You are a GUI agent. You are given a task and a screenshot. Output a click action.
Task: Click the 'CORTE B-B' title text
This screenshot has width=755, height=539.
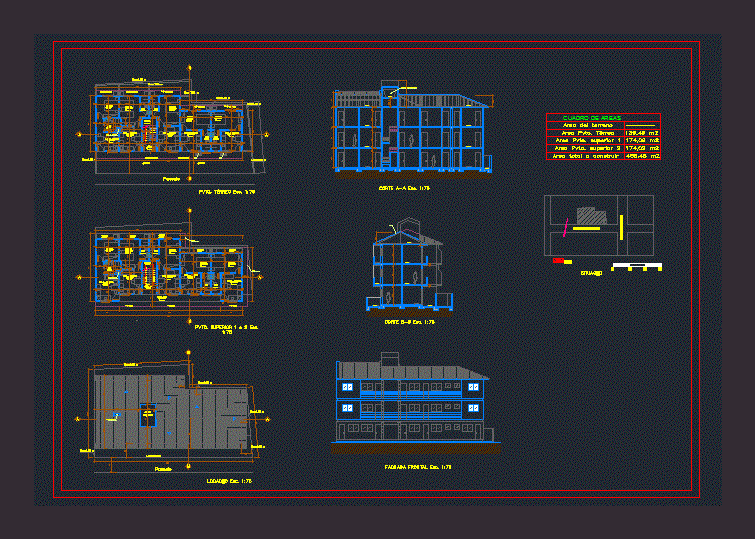(x=409, y=322)
